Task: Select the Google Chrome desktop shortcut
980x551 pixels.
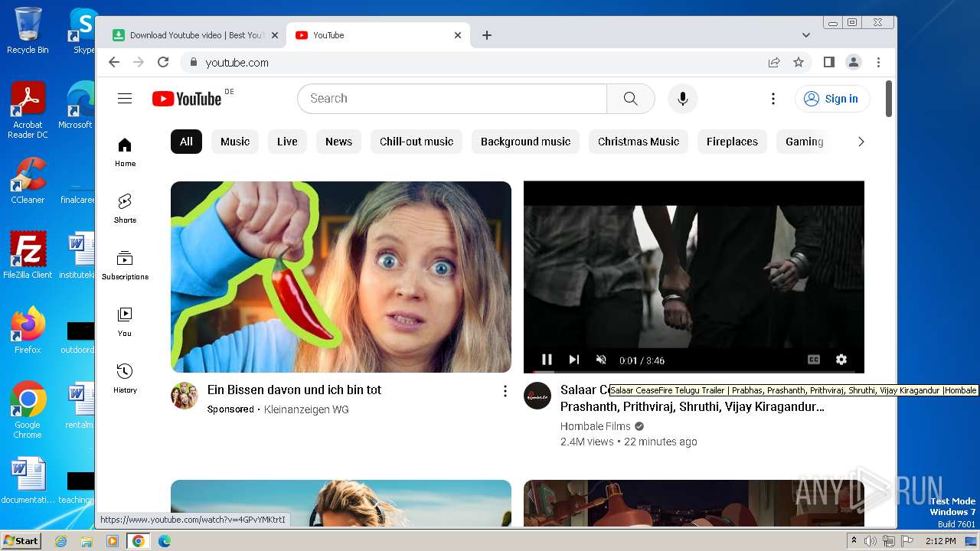Action: (x=28, y=409)
